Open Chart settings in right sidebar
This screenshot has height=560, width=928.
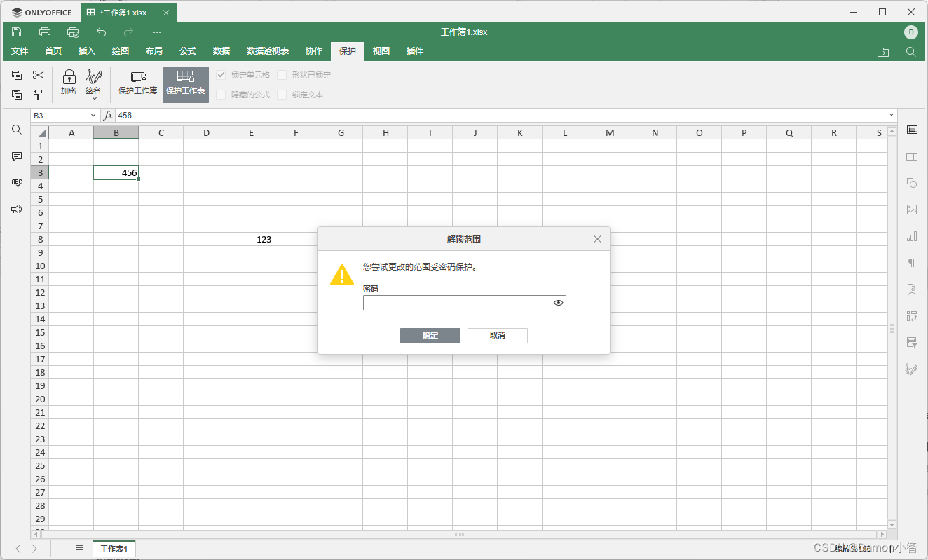[x=912, y=236]
